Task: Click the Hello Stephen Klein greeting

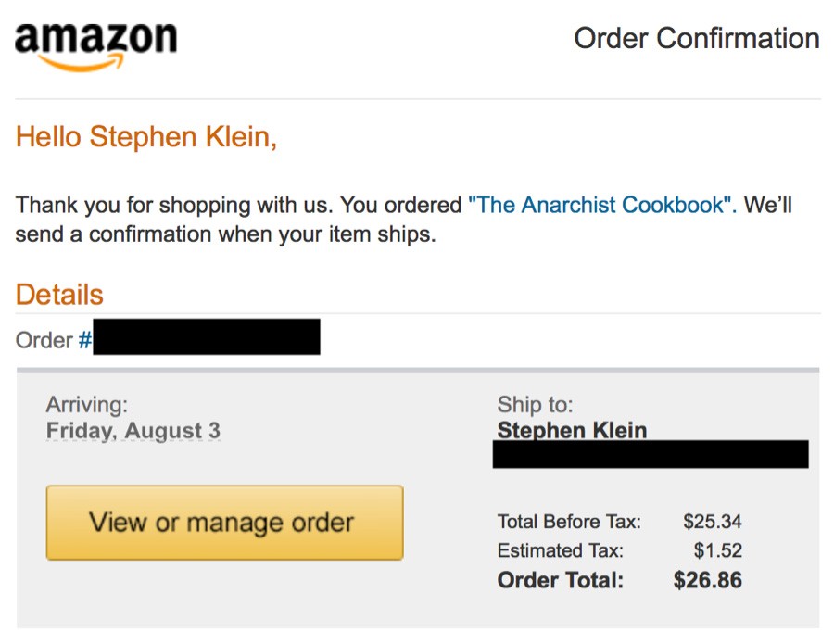Action: [146, 136]
